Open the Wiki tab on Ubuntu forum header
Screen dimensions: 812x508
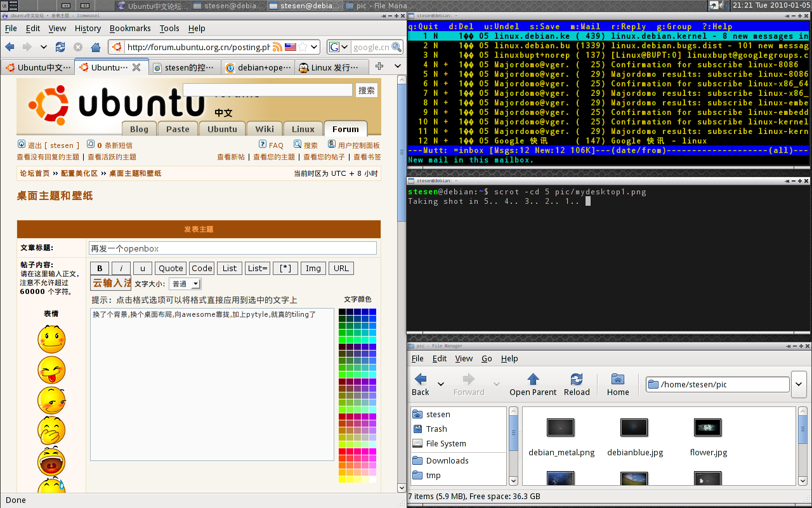(265, 129)
